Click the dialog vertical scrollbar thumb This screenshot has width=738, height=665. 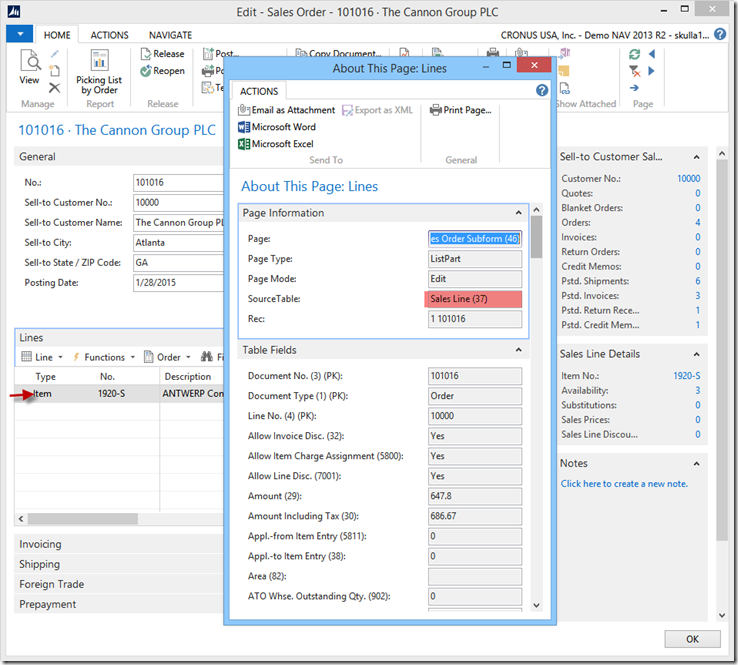pyautogui.click(x=537, y=237)
